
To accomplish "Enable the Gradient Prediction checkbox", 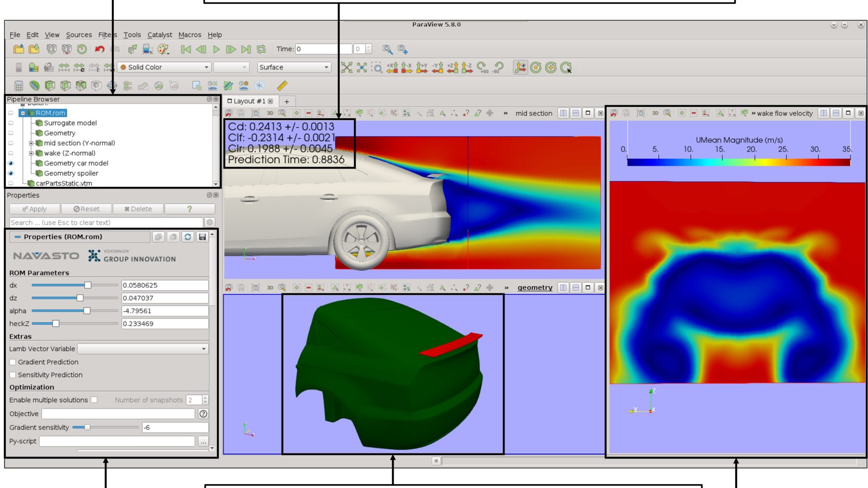I will [x=13, y=362].
